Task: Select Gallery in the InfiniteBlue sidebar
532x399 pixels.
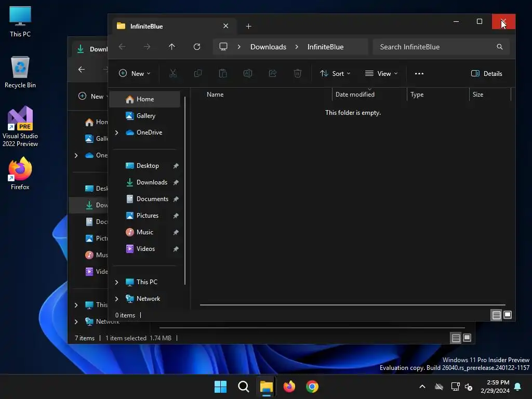Action: pos(145,116)
